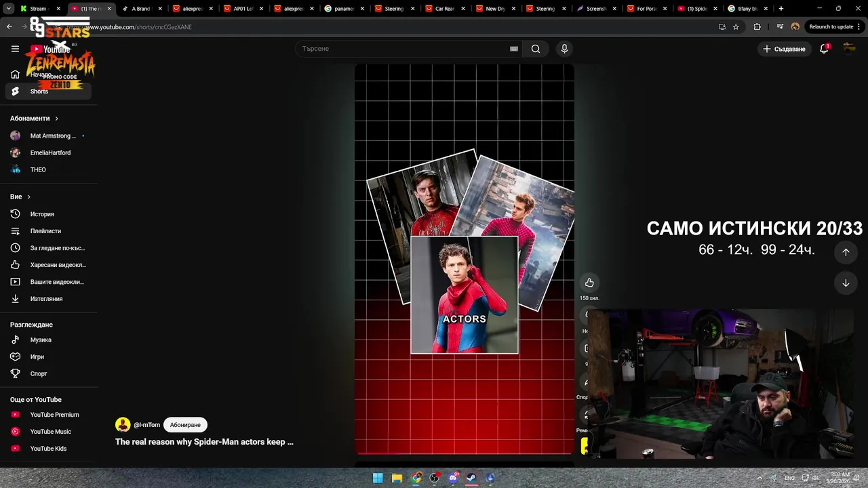The image size is (868, 488).
Task: Open File Explorer from taskbar
Action: pos(397,478)
